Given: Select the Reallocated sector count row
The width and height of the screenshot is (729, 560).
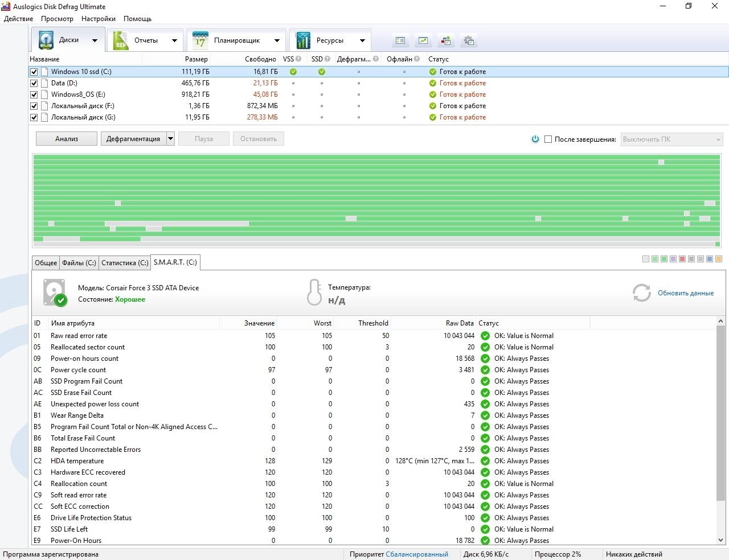Looking at the screenshot, I should (374, 347).
